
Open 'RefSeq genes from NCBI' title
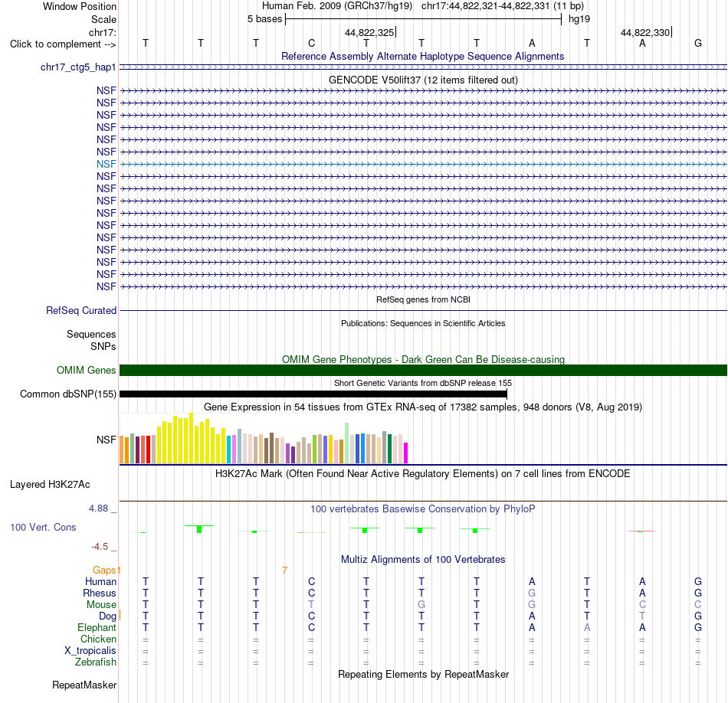(423, 299)
